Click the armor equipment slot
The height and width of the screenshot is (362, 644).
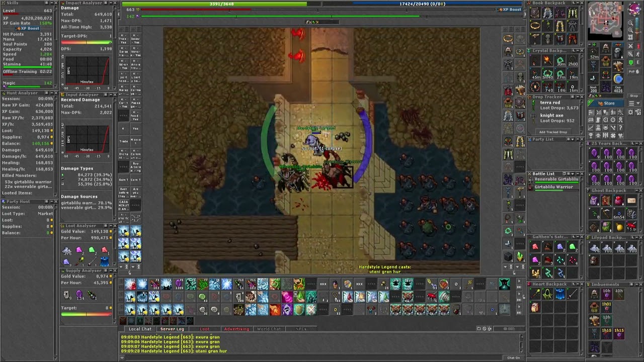pos(606,61)
